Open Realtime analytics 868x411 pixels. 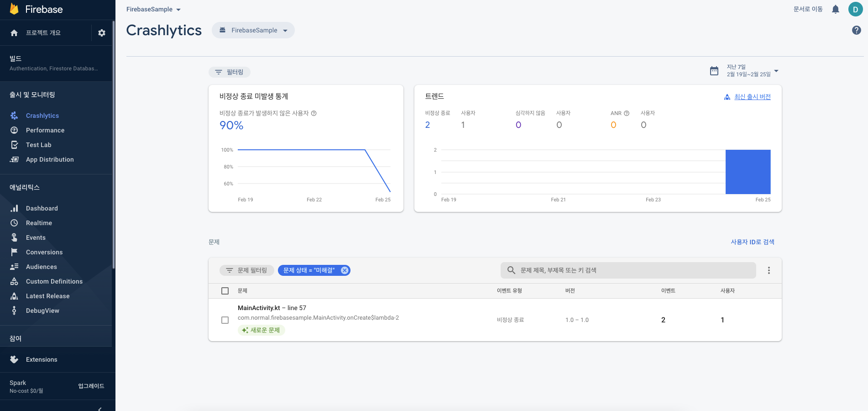tap(39, 223)
